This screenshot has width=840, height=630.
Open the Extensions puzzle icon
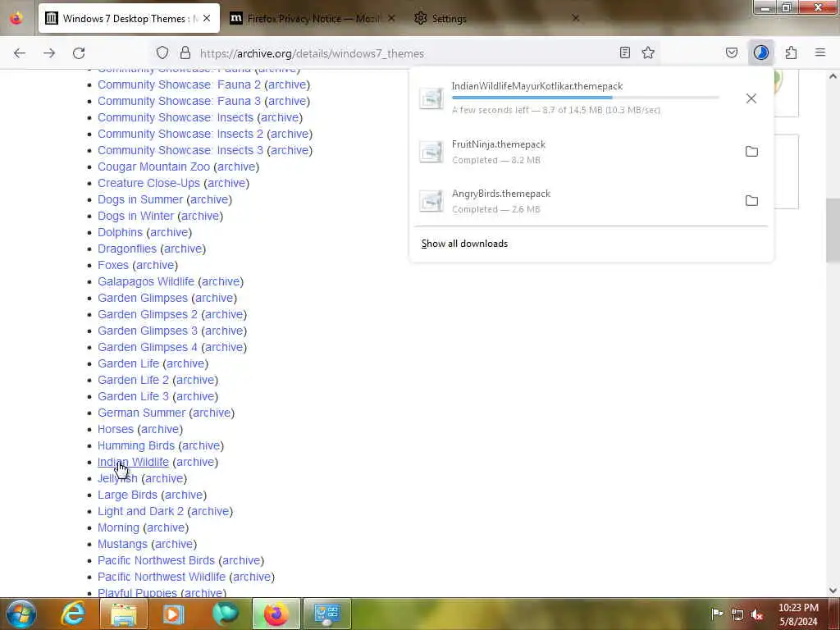coord(792,52)
